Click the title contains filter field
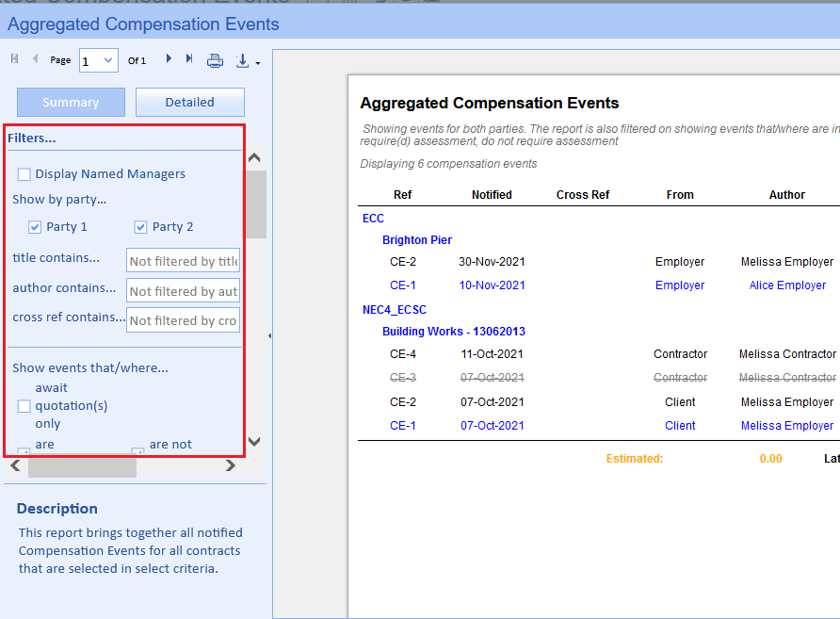Image resolution: width=840 pixels, height=619 pixels. pos(183,261)
